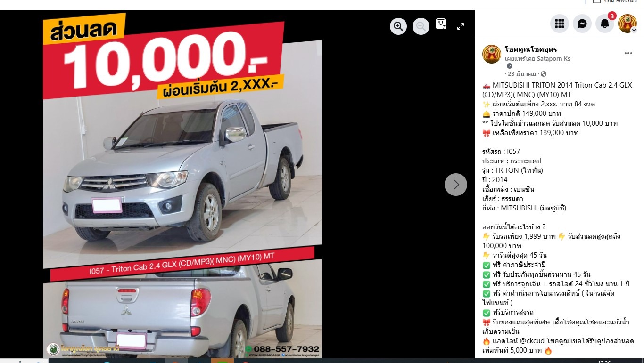The image size is (644, 363).
Task: Go to next photo with arrow
Action: (456, 185)
